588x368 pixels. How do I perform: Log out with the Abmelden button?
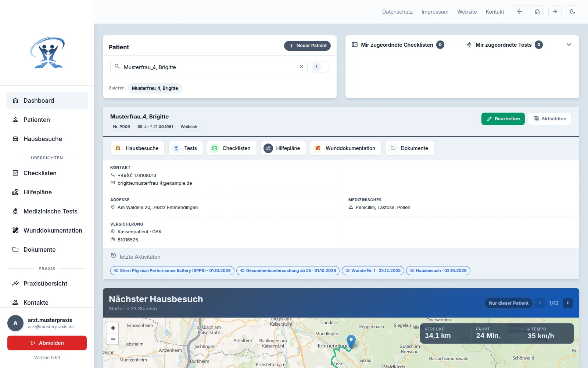click(x=47, y=343)
